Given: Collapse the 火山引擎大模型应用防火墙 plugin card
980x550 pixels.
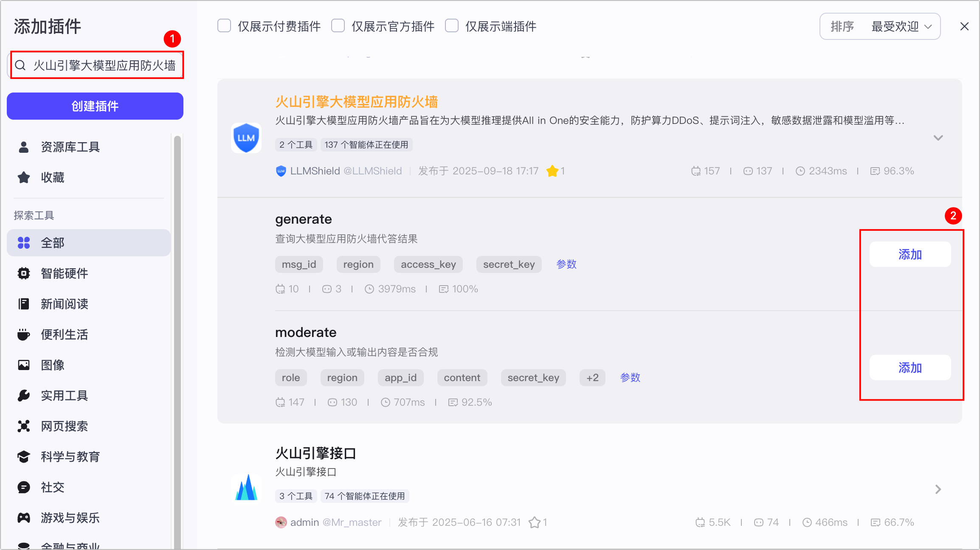Looking at the screenshot, I should [938, 138].
